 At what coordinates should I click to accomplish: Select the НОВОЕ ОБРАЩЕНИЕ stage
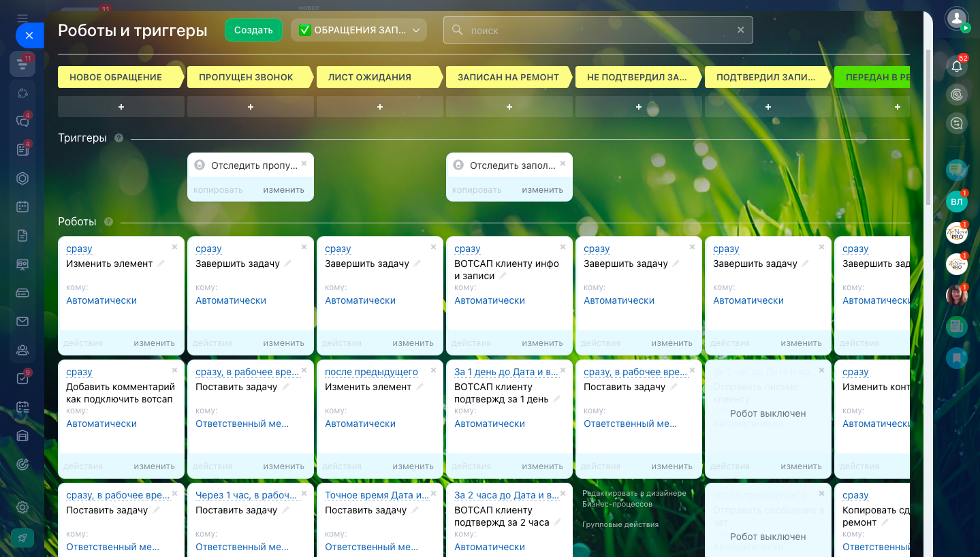pos(121,77)
